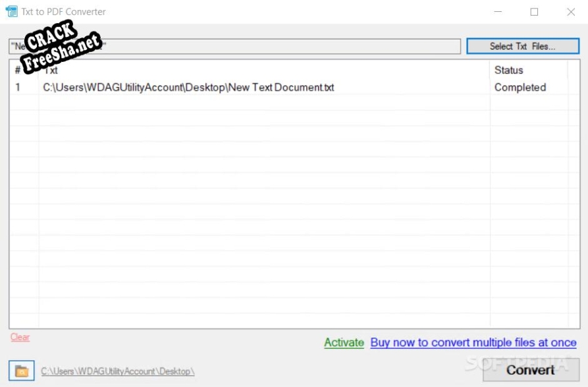The height and width of the screenshot is (387, 588).
Task: Click the Select Txt Files button
Action: tap(522, 46)
